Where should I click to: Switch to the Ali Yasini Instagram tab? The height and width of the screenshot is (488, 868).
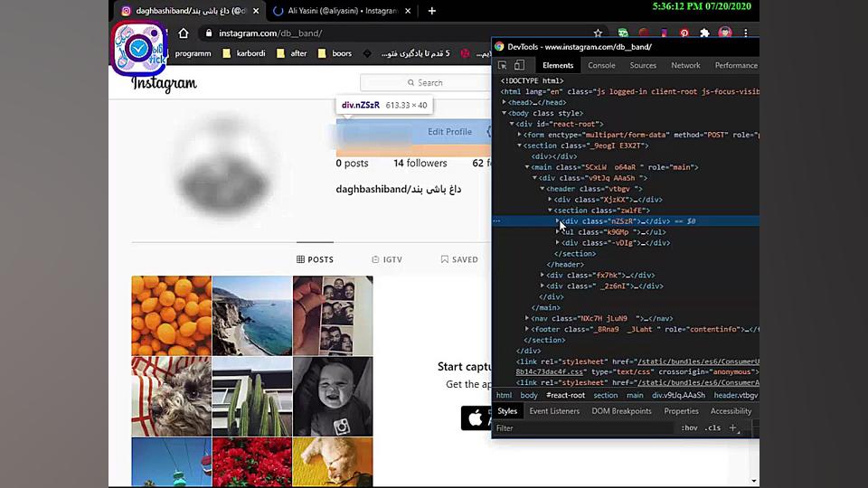click(342, 11)
